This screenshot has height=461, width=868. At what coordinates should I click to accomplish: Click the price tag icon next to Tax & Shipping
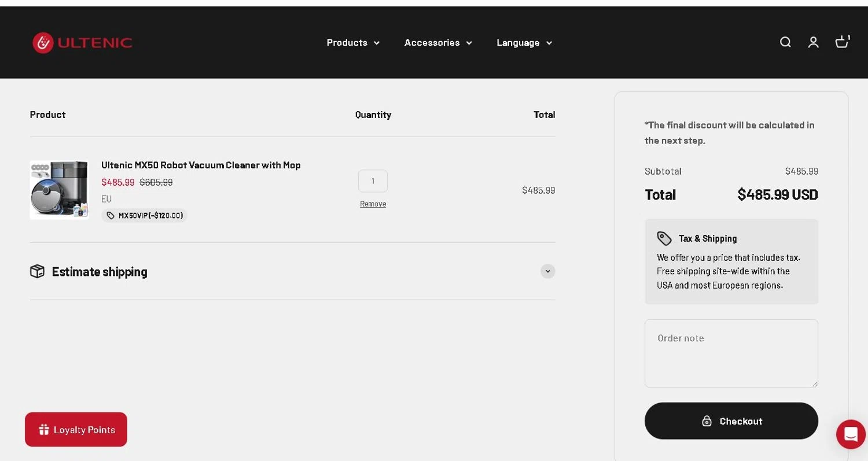click(664, 238)
